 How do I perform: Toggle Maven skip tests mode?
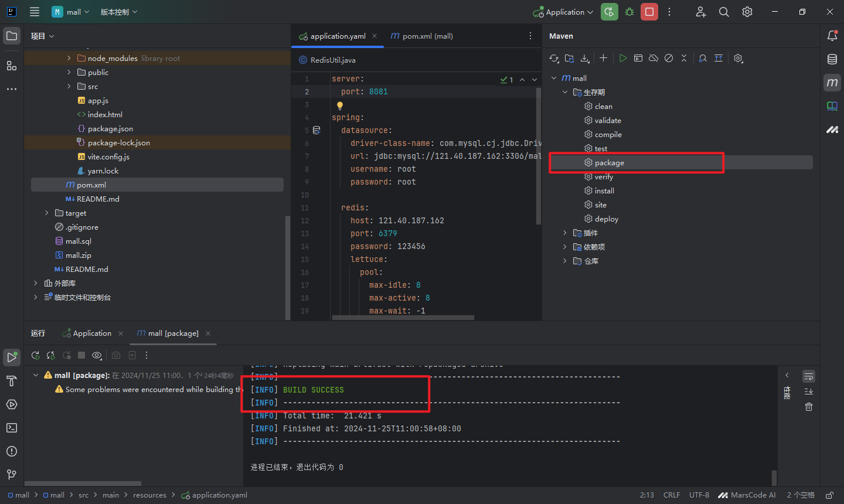coord(669,59)
